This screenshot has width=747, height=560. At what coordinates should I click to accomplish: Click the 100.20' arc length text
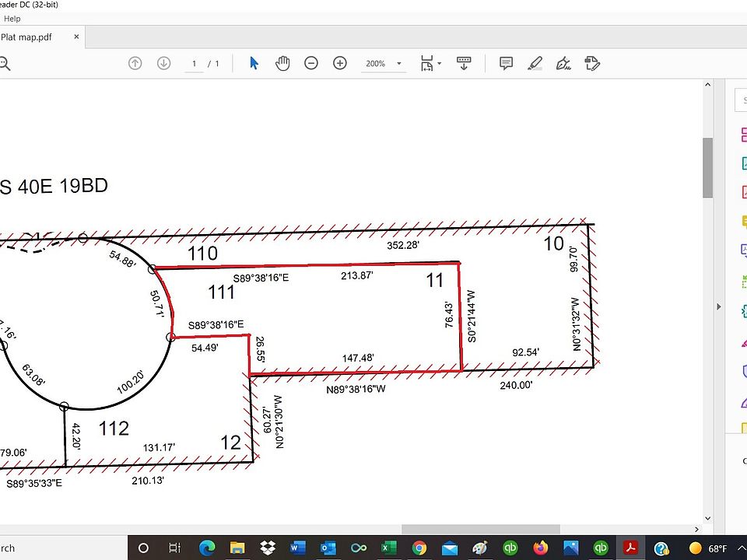131,383
